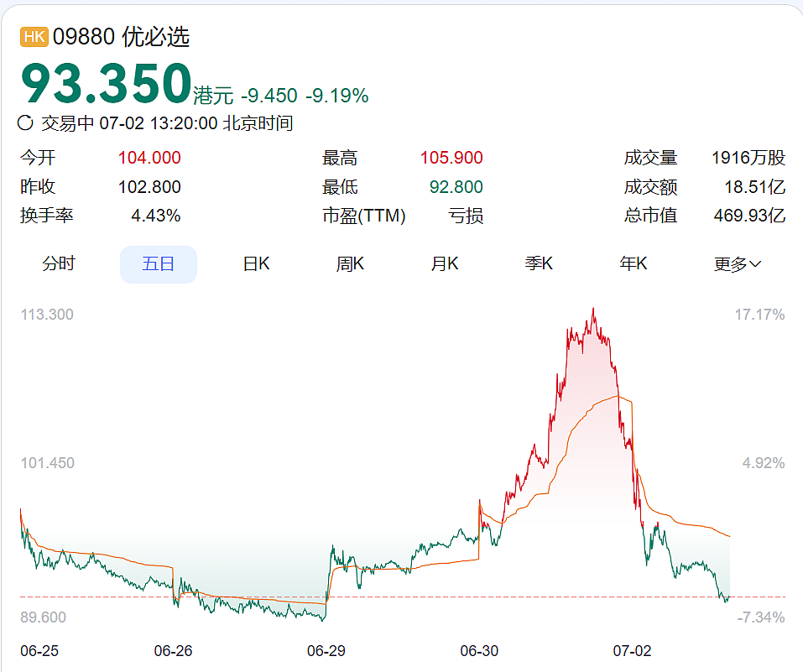Image resolution: width=803 pixels, height=672 pixels.
Task: Click the trading time 07-02 13:20:00 text
Action: pos(159,123)
